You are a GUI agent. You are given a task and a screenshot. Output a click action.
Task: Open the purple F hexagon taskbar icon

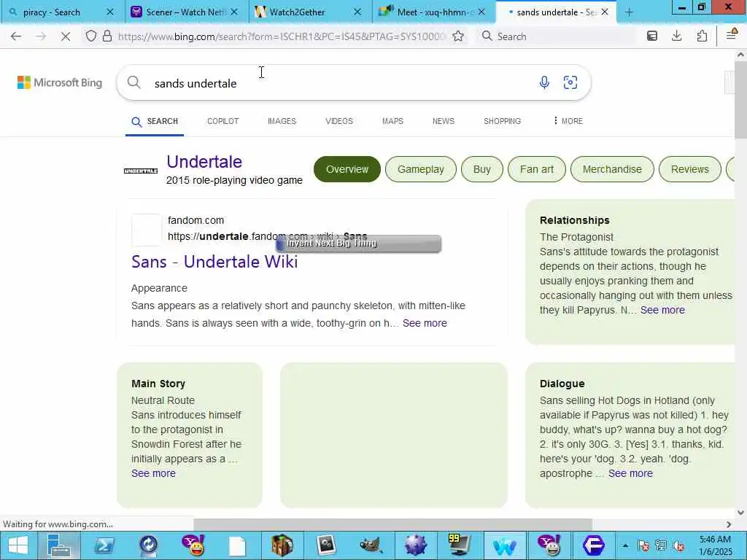click(x=594, y=545)
